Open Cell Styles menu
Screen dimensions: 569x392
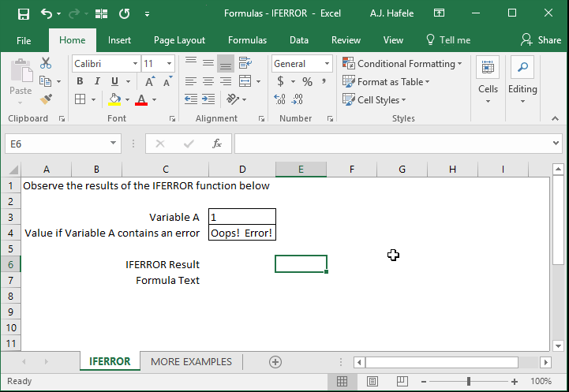(x=374, y=99)
